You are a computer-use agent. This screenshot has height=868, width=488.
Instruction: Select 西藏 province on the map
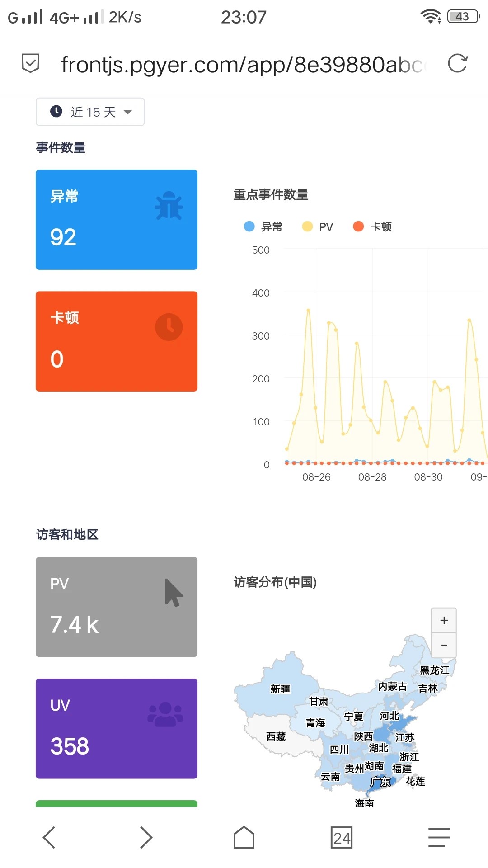point(276,736)
